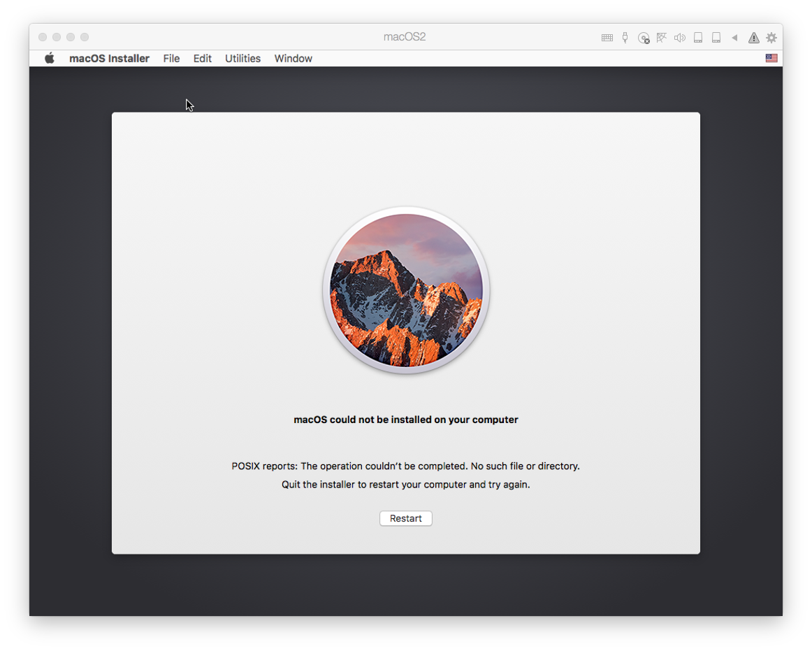The height and width of the screenshot is (651, 812).
Task: Open the VM settings gear icon
Action: point(771,38)
